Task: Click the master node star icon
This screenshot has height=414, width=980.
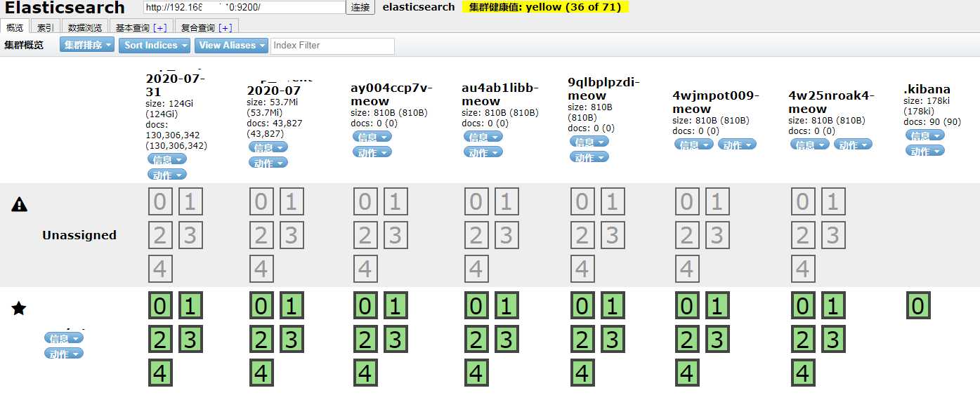Action: pyautogui.click(x=19, y=307)
